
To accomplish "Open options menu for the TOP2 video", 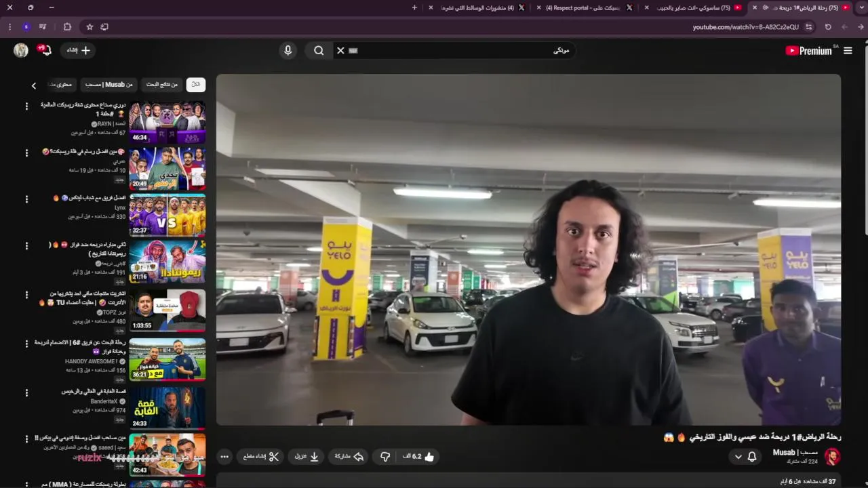I will (26, 296).
